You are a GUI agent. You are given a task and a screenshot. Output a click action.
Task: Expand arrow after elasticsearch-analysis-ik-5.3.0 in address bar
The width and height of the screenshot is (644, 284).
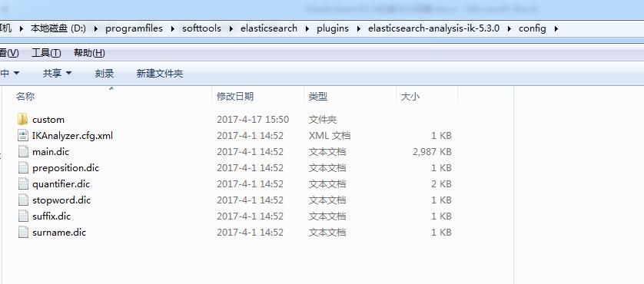click(510, 28)
